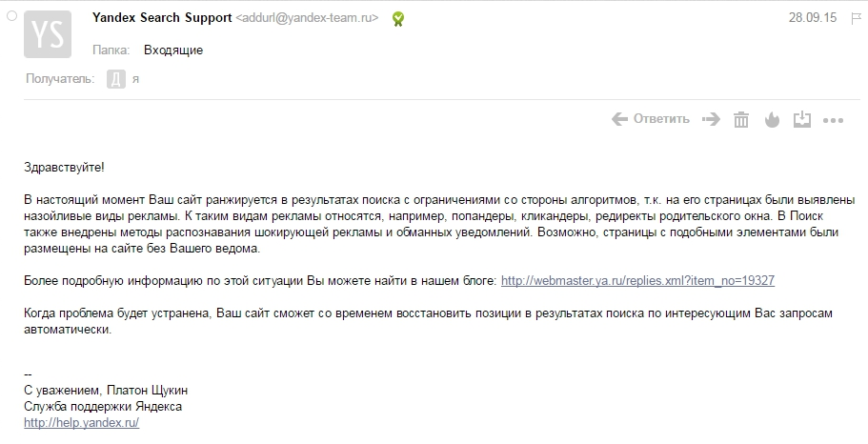Open the Входящие folder label
Viewport: 868px width, 444px height.
click(173, 50)
